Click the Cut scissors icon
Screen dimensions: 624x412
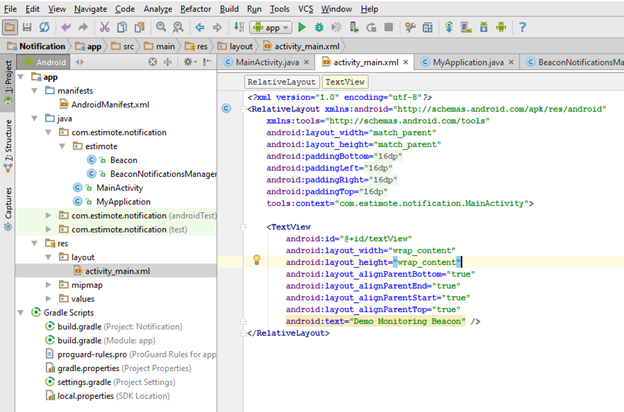pos(105,27)
